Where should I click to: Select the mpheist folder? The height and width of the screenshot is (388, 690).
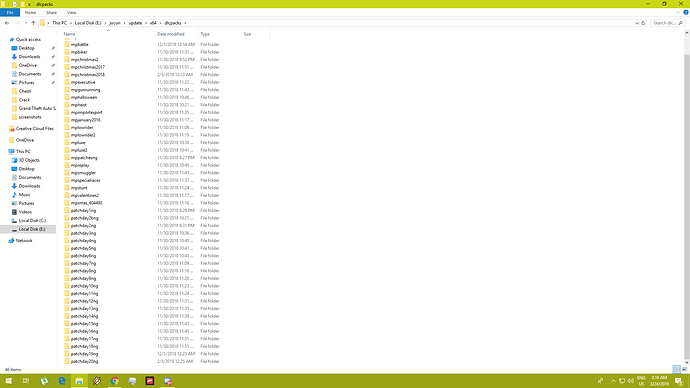79,105
